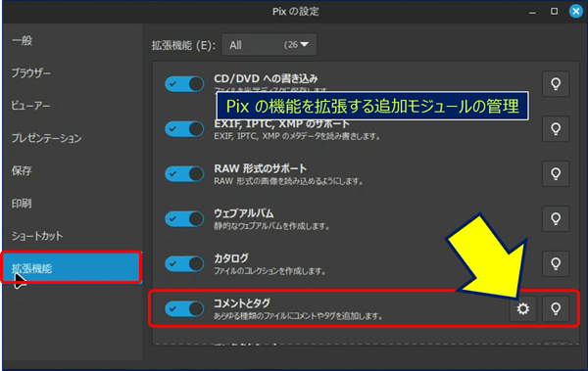Disable the コメントとタグ extension switch

pyautogui.click(x=184, y=308)
